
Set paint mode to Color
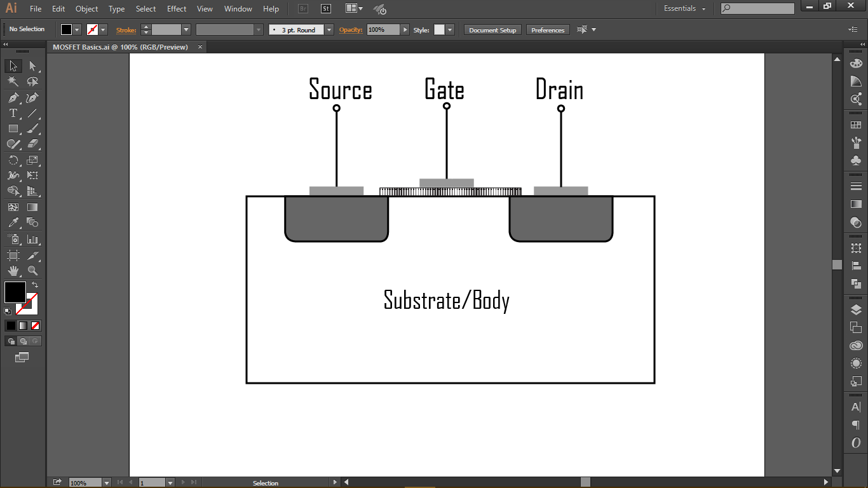pyautogui.click(x=11, y=325)
